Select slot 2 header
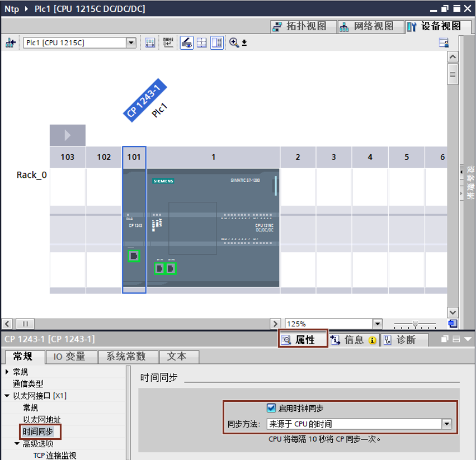Screen dimensions: 476x460 (298, 157)
